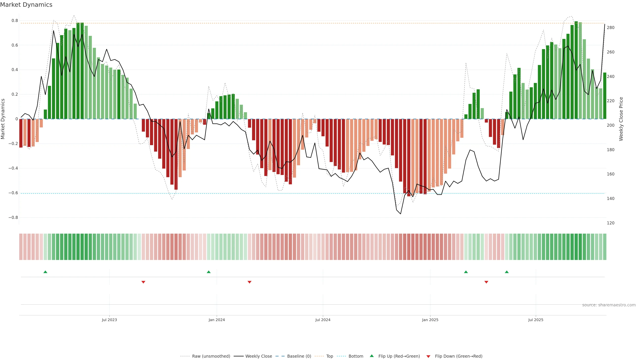Click the green flip-up triangle nearest Jul 2025
The width and height of the screenshot is (644, 362).
point(507,272)
